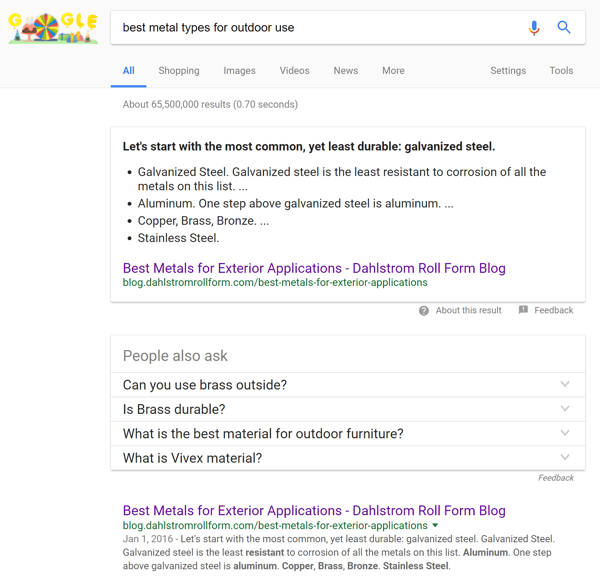Open the Tools filter options
This screenshot has width=600, height=576.
click(x=561, y=71)
